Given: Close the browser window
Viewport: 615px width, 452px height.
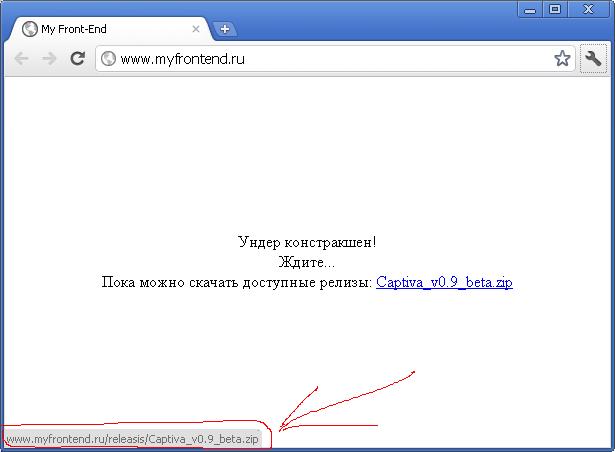Looking at the screenshot, I should tap(588, 9).
